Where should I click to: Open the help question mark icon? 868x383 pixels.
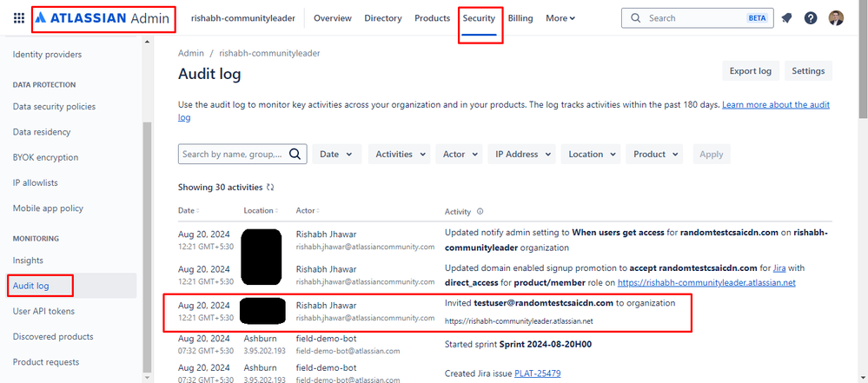(x=811, y=18)
